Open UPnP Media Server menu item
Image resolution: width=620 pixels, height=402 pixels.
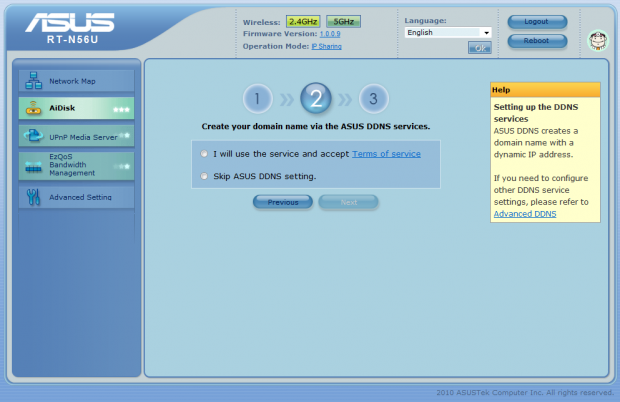(76, 136)
